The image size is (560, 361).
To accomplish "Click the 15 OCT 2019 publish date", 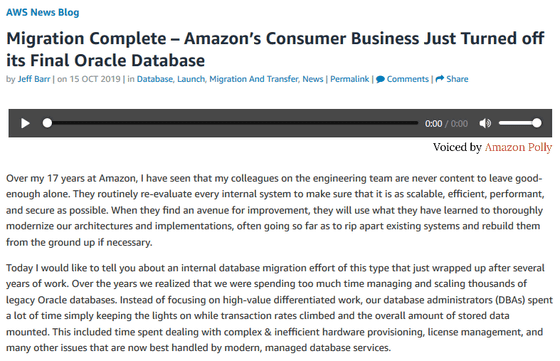I will click(95, 79).
